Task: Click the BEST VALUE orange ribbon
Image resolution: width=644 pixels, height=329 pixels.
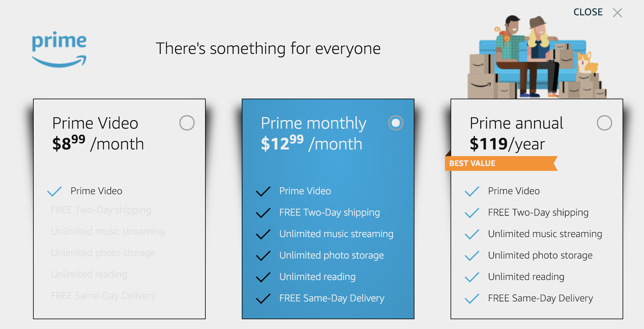Action: pos(501,163)
